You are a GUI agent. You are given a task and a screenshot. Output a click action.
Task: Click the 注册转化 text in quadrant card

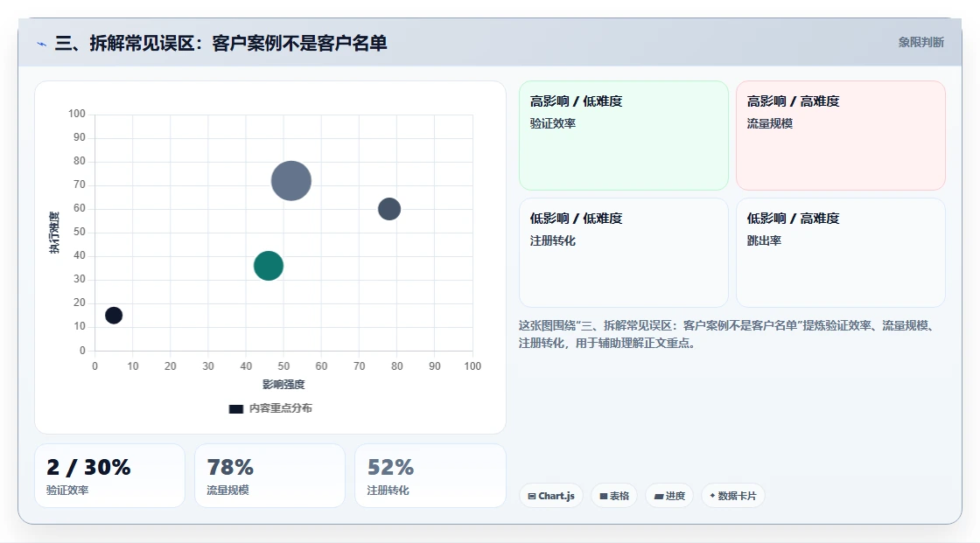pos(552,240)
